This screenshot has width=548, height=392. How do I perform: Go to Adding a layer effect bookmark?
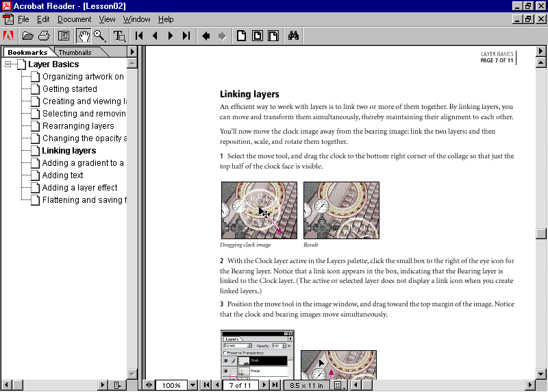(x=79, y=188)
